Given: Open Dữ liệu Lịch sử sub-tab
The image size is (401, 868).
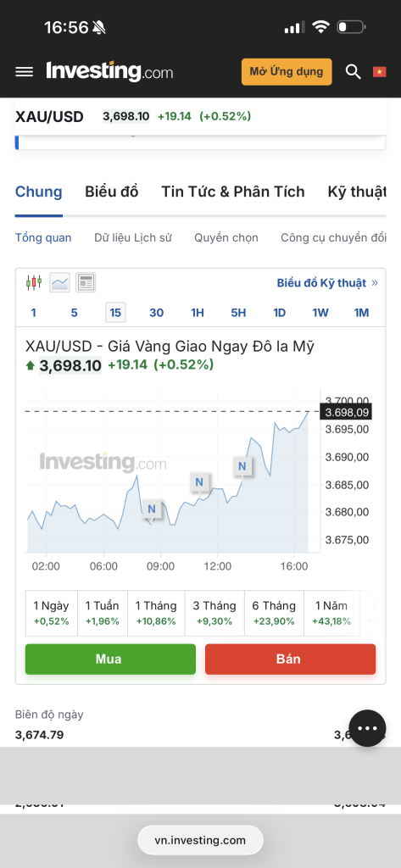Looking at the screenshot, I should click(133, 238).
